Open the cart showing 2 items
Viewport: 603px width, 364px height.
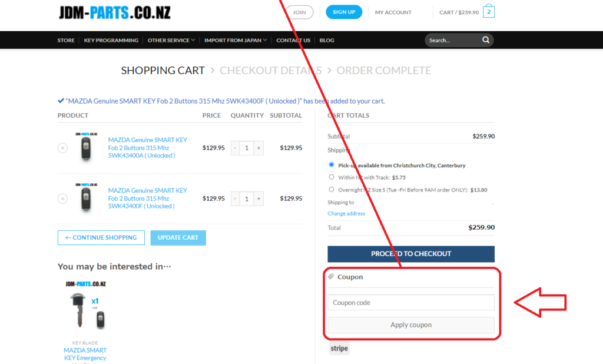[488, 11]
